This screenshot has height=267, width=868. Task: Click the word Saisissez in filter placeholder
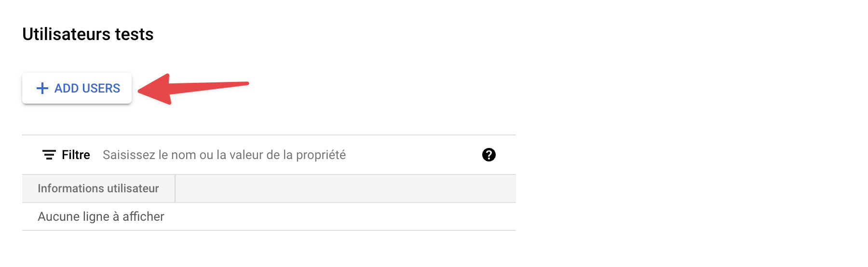click(129, 155)
